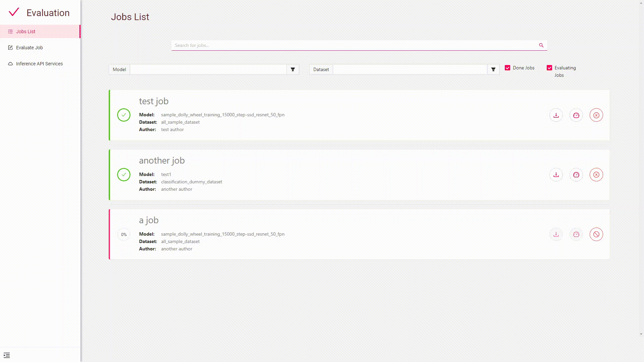Collapse the sidebar menu icon
This screenshot has height=362, width=644.
tap(7, 355)
